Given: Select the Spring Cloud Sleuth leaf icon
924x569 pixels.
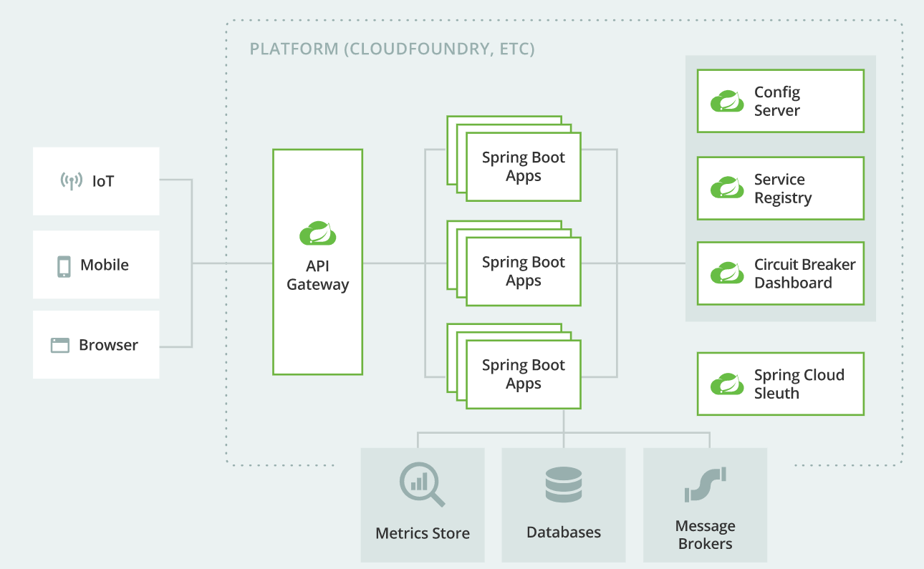Looking at the screenshot, I should [727, 384].
